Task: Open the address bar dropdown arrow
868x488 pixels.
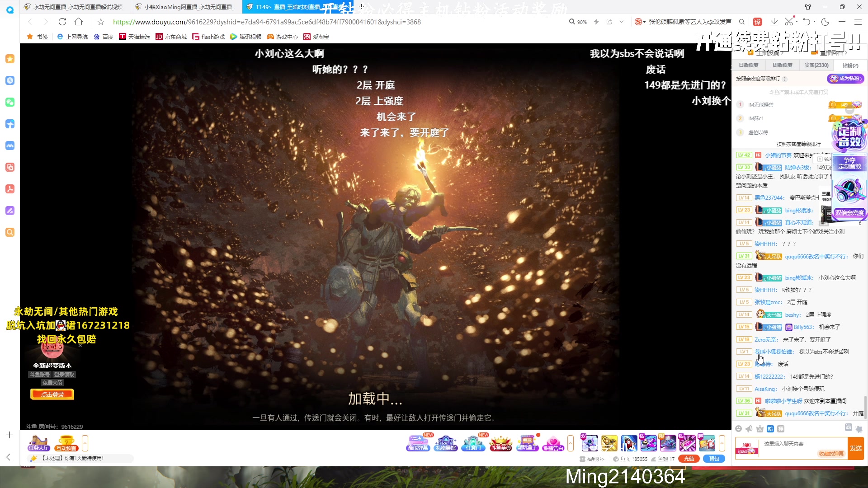Action: click(622, 22)
